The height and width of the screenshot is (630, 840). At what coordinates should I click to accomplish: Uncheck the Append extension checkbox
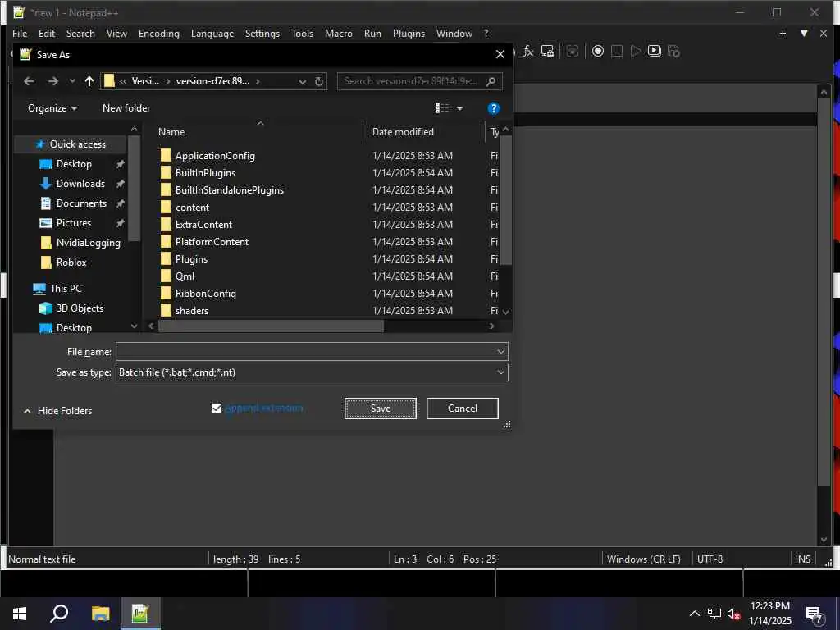click(217, 409)
